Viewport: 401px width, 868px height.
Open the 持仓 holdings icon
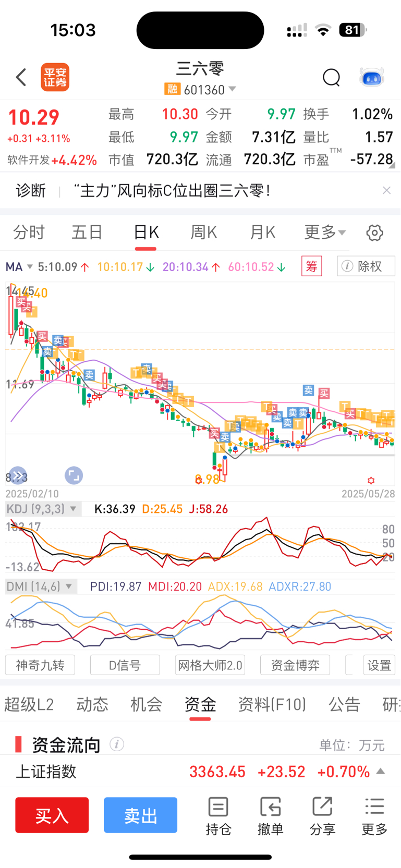pos(218,816)
